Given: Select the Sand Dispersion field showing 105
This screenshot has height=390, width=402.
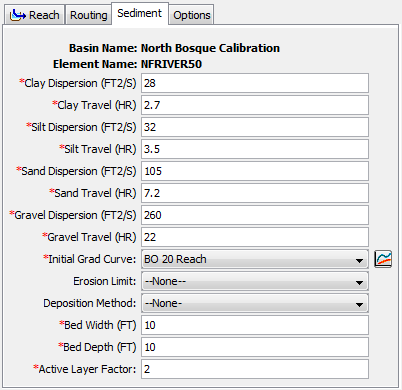Looking at the screenshot, I should pyautogui.click(x=255, y=171).
